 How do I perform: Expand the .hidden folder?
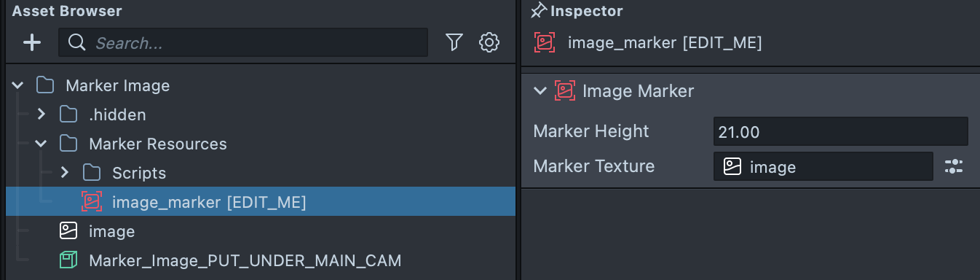click(x=41, y=114)
